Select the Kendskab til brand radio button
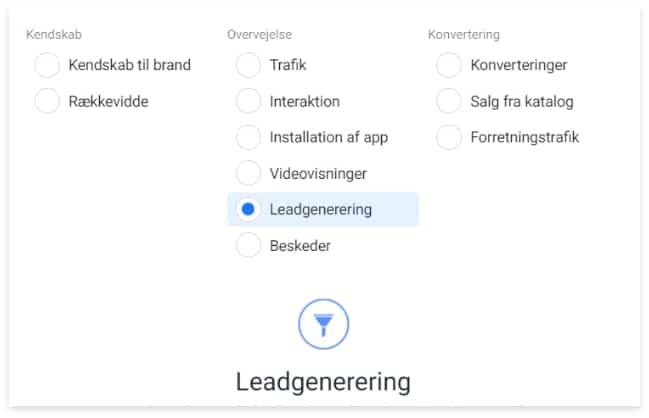 tap(47, 65)
